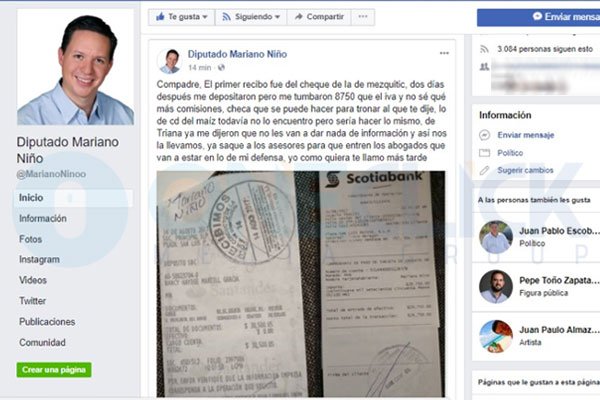600x400 pixels.
Task: Expand the Te gusta dropdown arrow
Action: point(205,17)
